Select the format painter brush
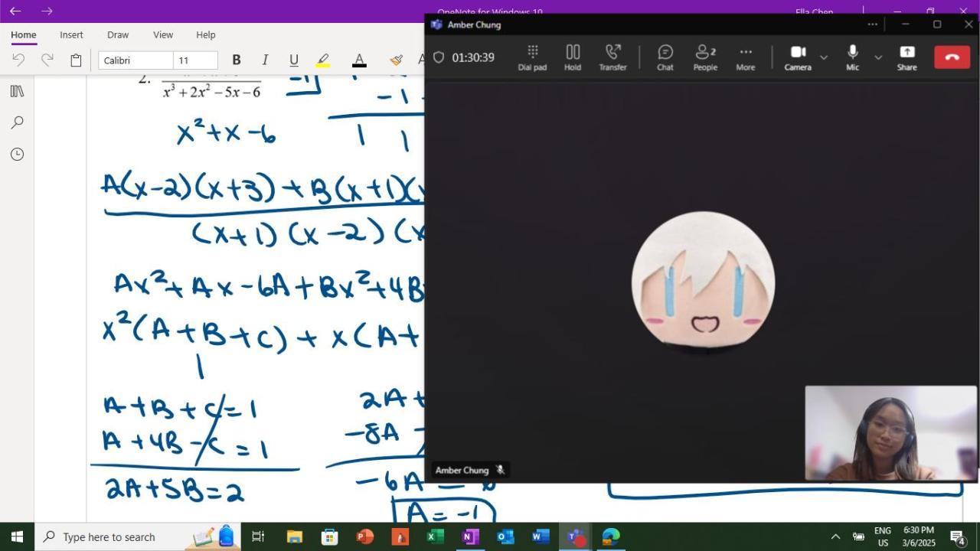Image resolution: width=980 pixels, height=551 pixels. 396,60
